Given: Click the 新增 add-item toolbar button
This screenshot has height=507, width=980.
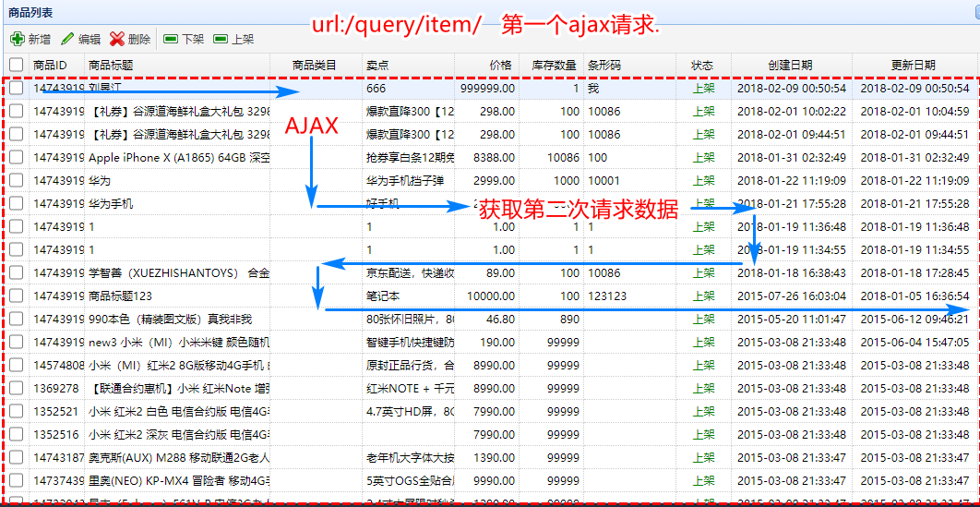Looking at the screenshot, I should (x=31, y=40).
